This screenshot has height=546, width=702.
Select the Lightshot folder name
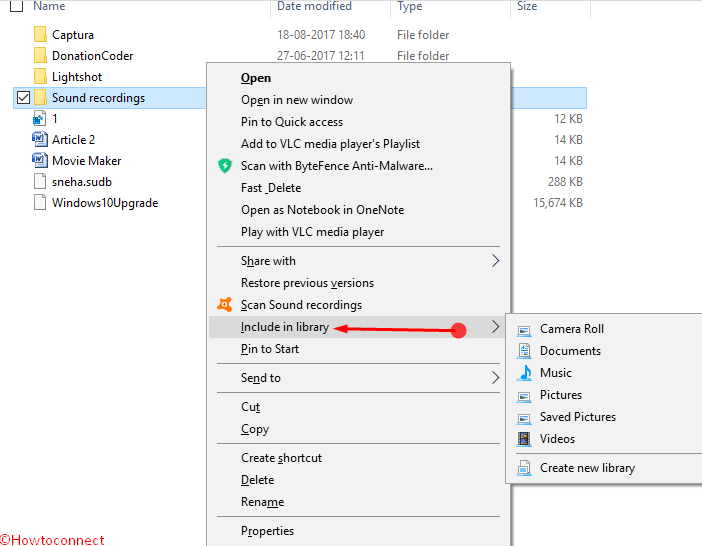click(x=77, y=77)
